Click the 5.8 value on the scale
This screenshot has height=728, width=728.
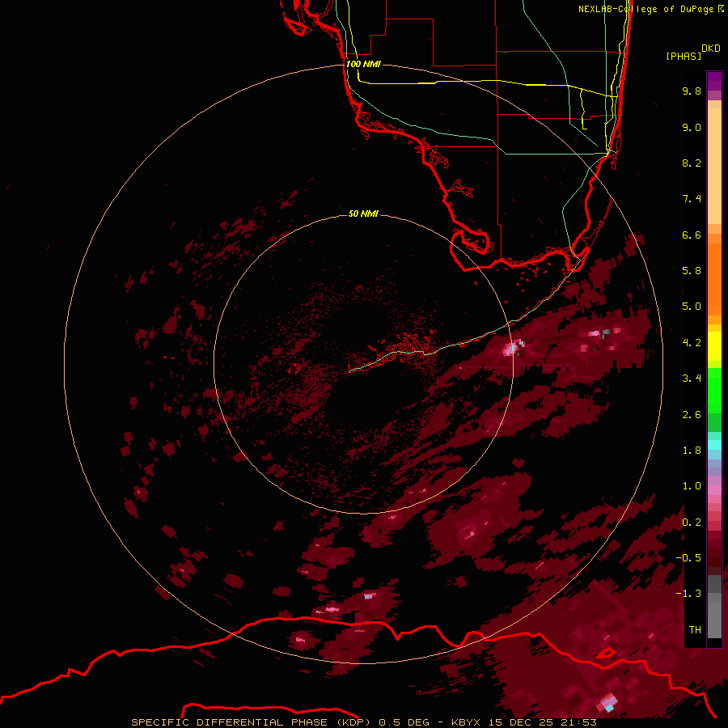pos(692,271)
